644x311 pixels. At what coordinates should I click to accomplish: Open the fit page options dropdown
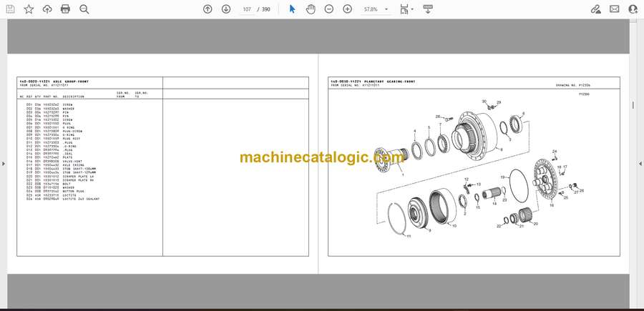point(406,9)
